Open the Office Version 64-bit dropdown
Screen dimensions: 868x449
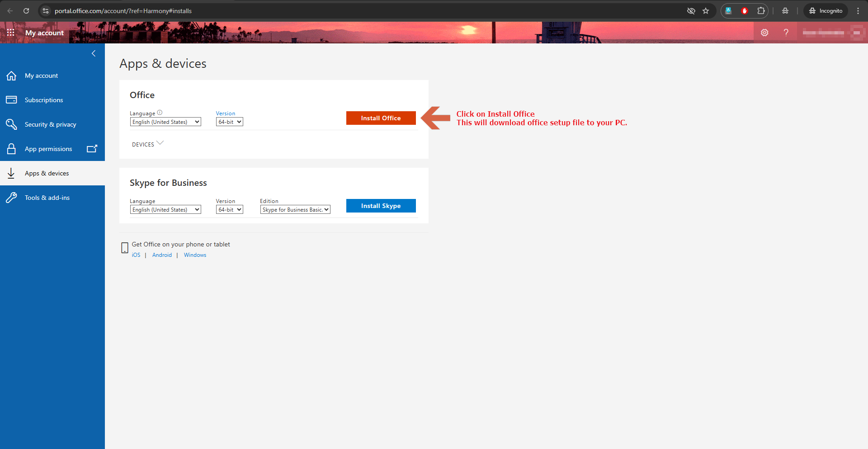pyautogui.click(x=230, y=122)
